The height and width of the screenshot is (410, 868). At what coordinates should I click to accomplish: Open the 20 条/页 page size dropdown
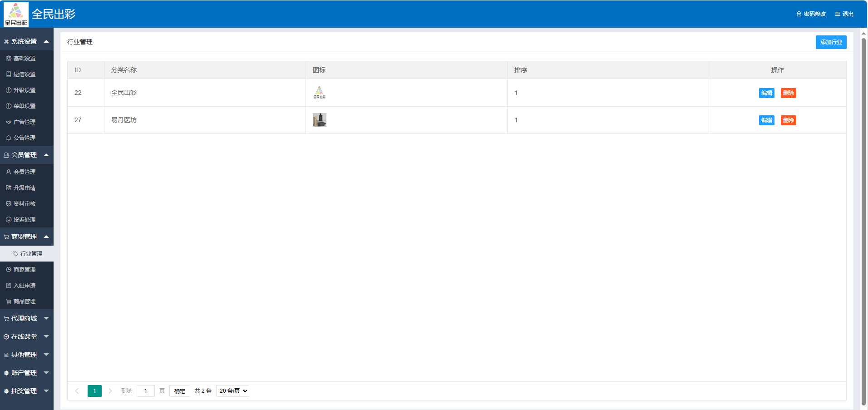232,391
